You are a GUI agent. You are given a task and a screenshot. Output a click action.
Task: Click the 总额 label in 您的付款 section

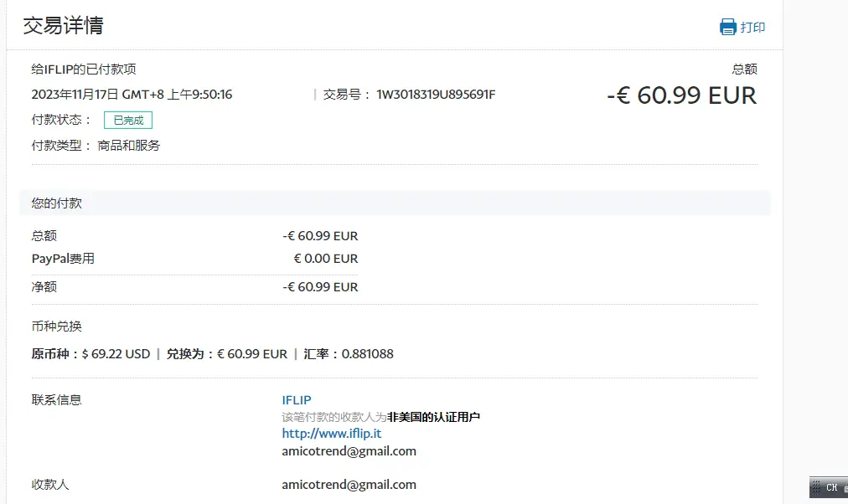click(44, 236)
